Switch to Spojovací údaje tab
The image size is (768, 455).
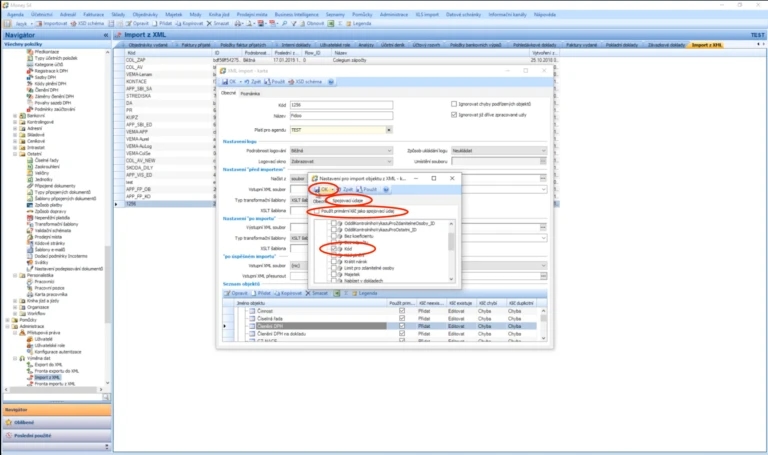pyautogui.click(x=348, y=201)
